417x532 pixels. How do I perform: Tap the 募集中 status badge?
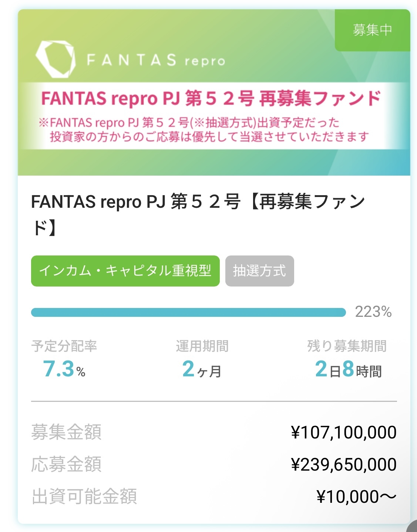point(372,30)
